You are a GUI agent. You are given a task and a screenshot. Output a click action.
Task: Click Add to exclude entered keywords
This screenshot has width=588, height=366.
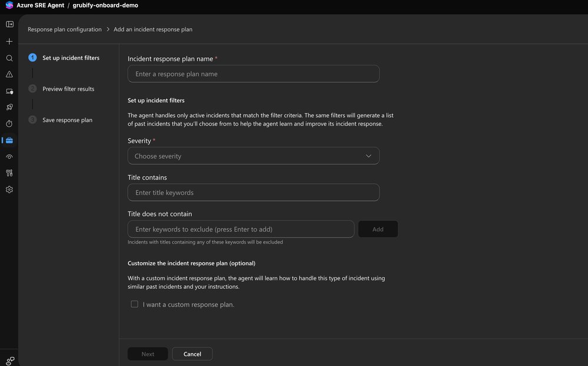[x=378, y=229]
